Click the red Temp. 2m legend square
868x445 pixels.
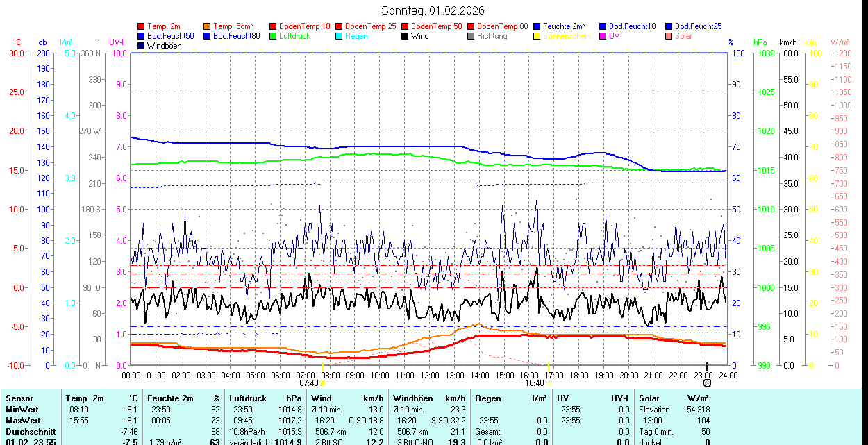tap(142, 26)
